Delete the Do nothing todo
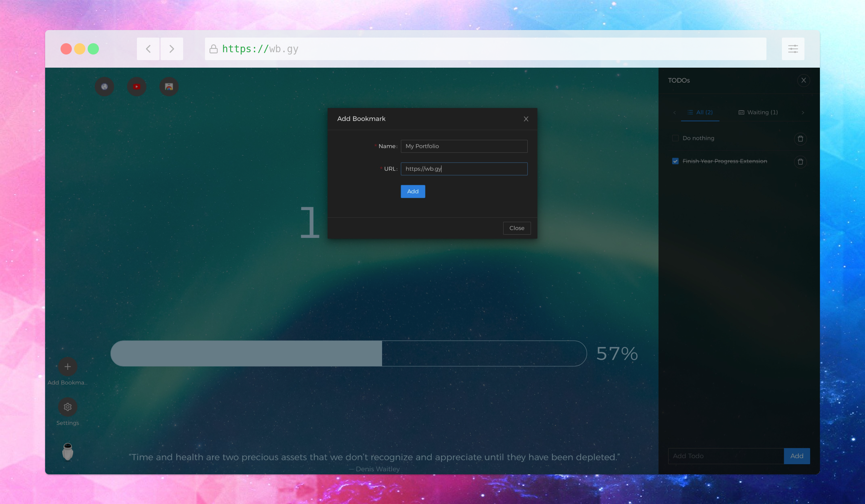The height and width of the screenshot is (504, 865). [800, 139]
